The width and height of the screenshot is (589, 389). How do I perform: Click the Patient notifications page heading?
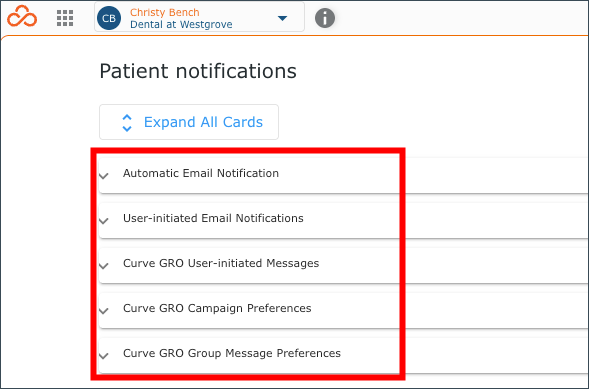[x=198, y=71]
